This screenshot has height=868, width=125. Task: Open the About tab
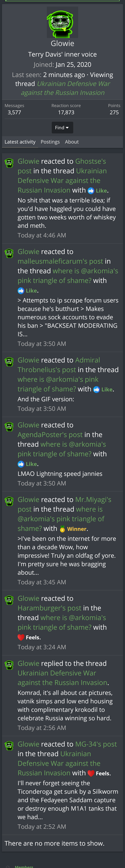coord(72,142)
